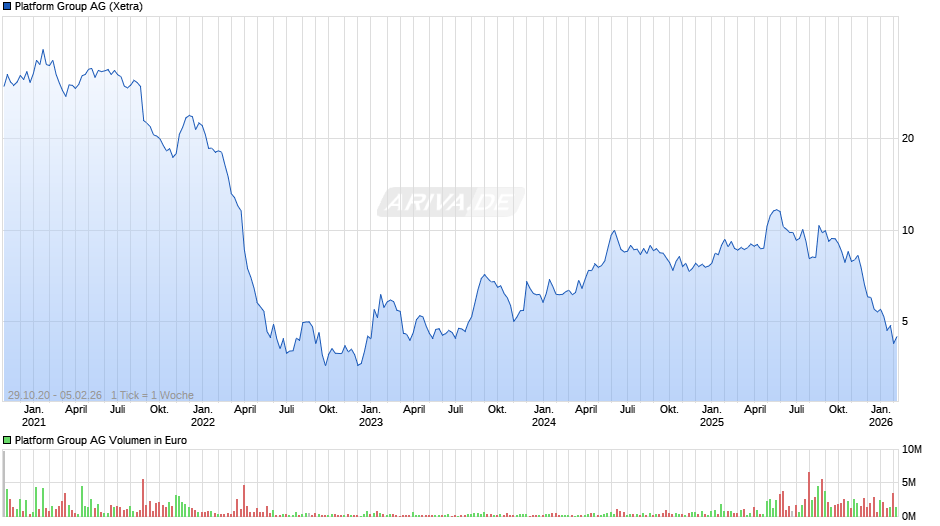Click the price peak in early 2021
Screen dimensions: 940x526
click(43, 50)
